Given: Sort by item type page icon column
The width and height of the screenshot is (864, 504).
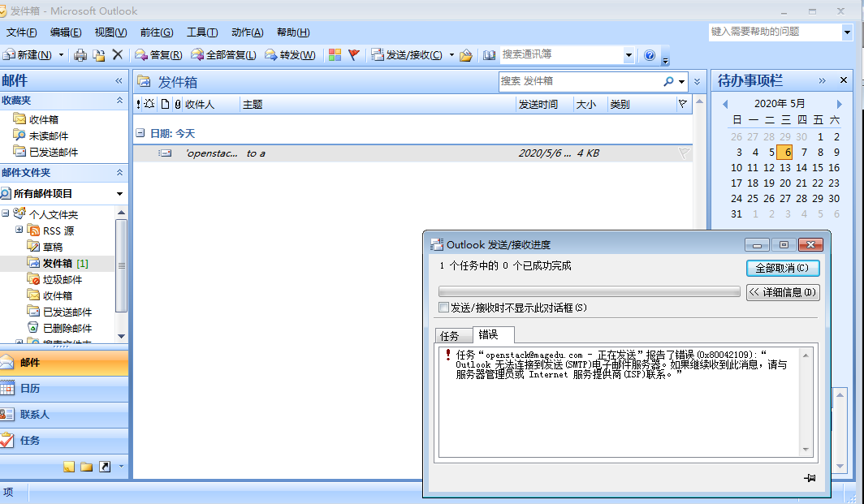Looking at the screenshot, I should (x=165, y=104).
